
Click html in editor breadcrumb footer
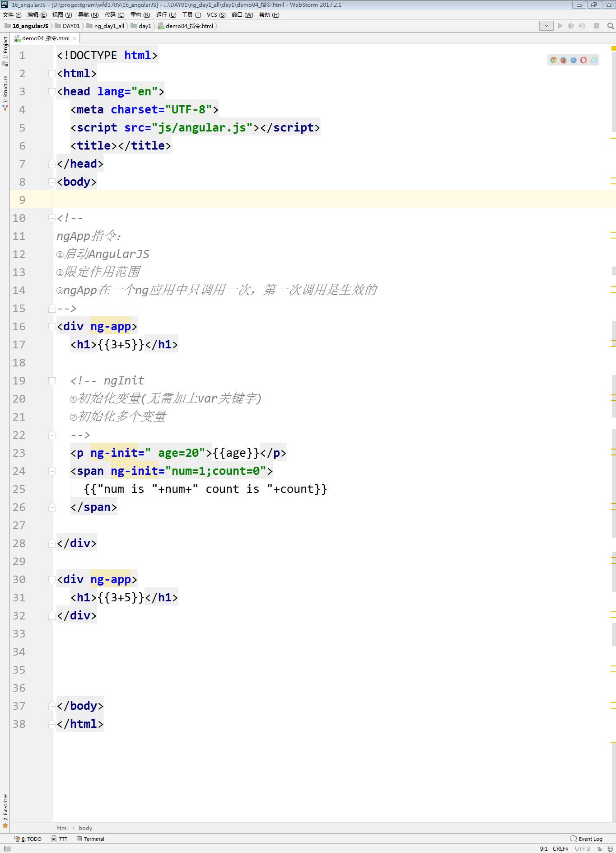[x=62, y=828]
